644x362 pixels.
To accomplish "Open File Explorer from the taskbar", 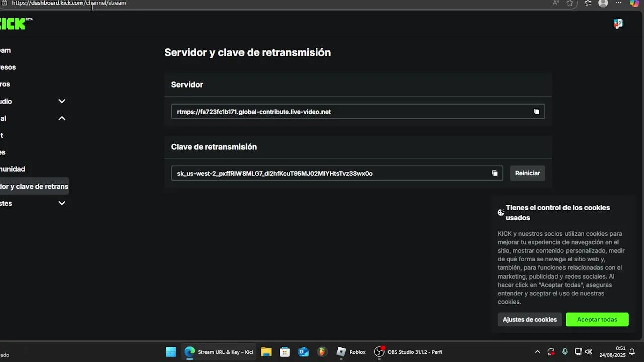I will [x=266, y=352].
